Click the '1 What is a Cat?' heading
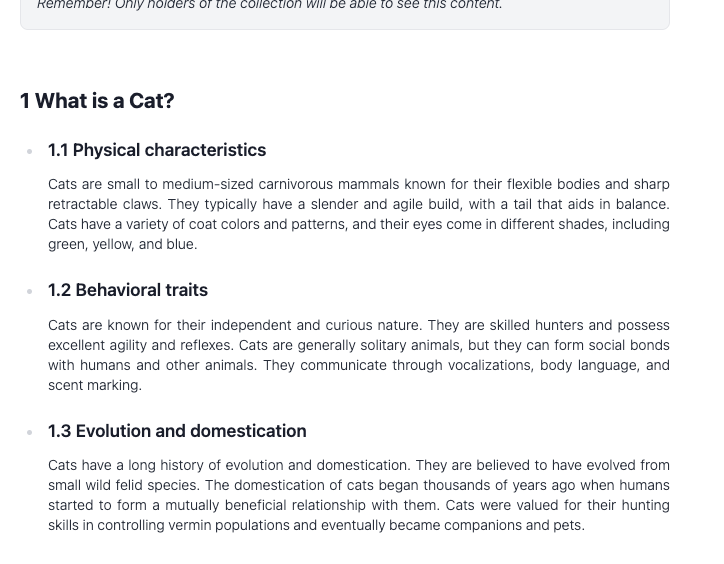 pos(97,101)
